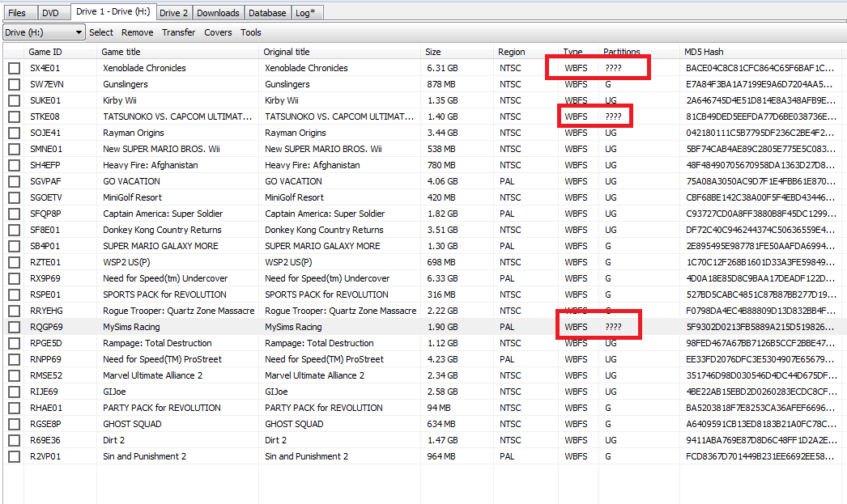Viewport: 847px width, 504px height.
Task: Click the PARTY PACK for REVOLUTION original title
Action: point(324,408)
